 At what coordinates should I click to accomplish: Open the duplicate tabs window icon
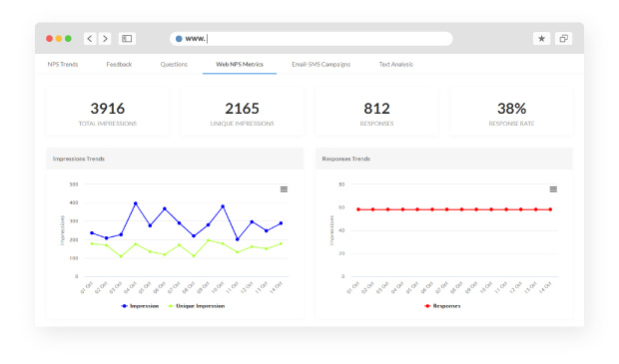coord(563,38)
